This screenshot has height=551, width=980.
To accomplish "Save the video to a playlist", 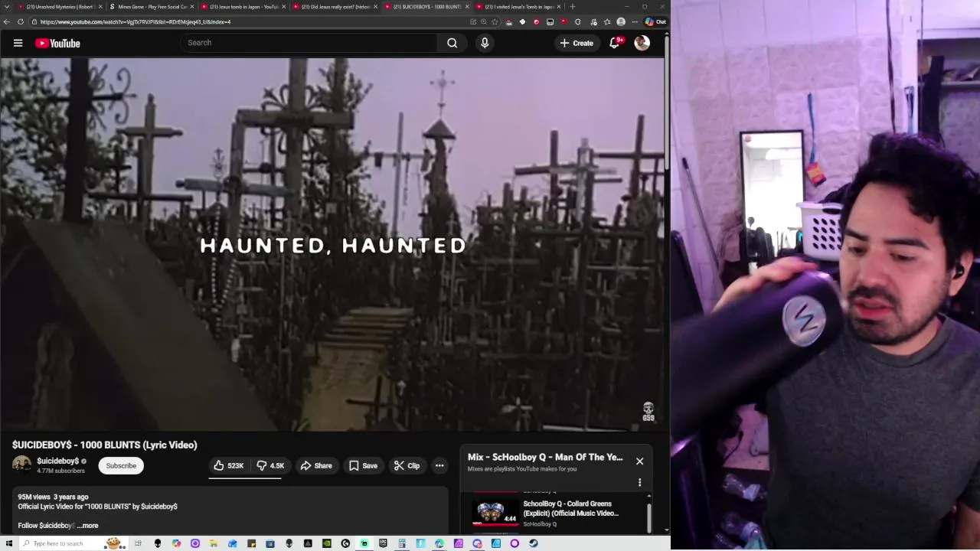I will pyautogui.click(x=363, y=465).
